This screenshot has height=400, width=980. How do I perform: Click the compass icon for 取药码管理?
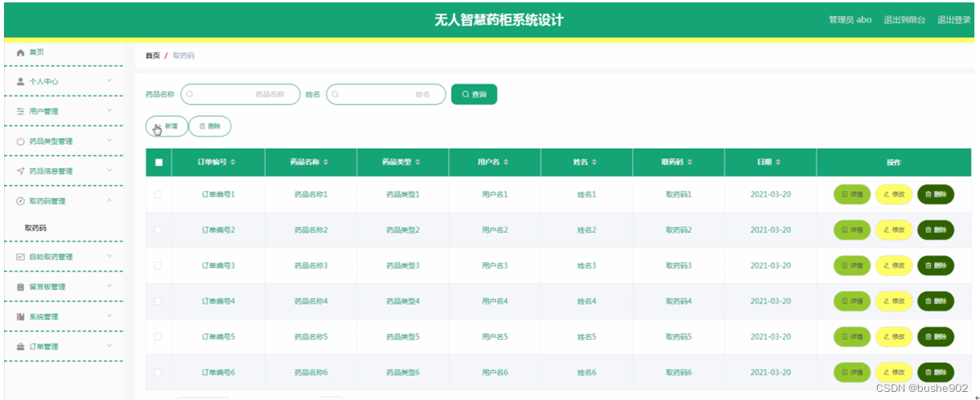[21, 200]
